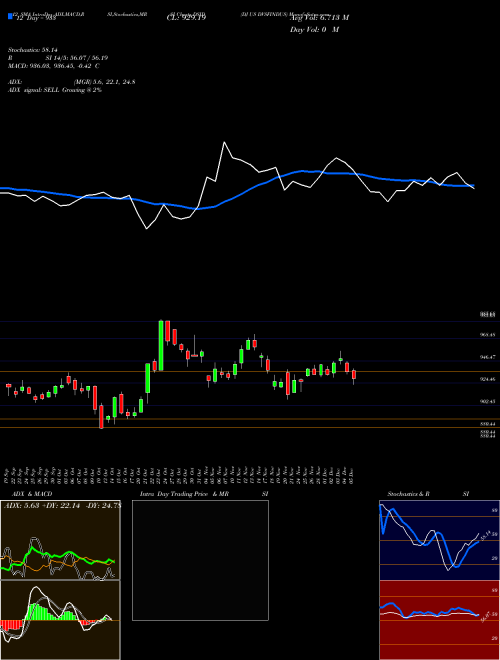Screen dimensions: 500x660
Task: Click the last red candlestick on the chart
Action: 354,375
